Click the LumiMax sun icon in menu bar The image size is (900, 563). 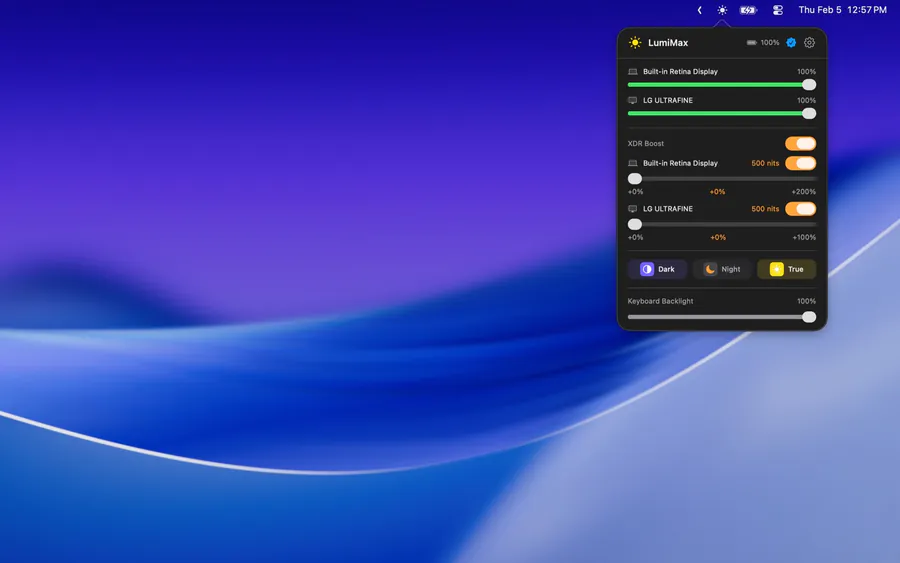click(x=722, y=10)
